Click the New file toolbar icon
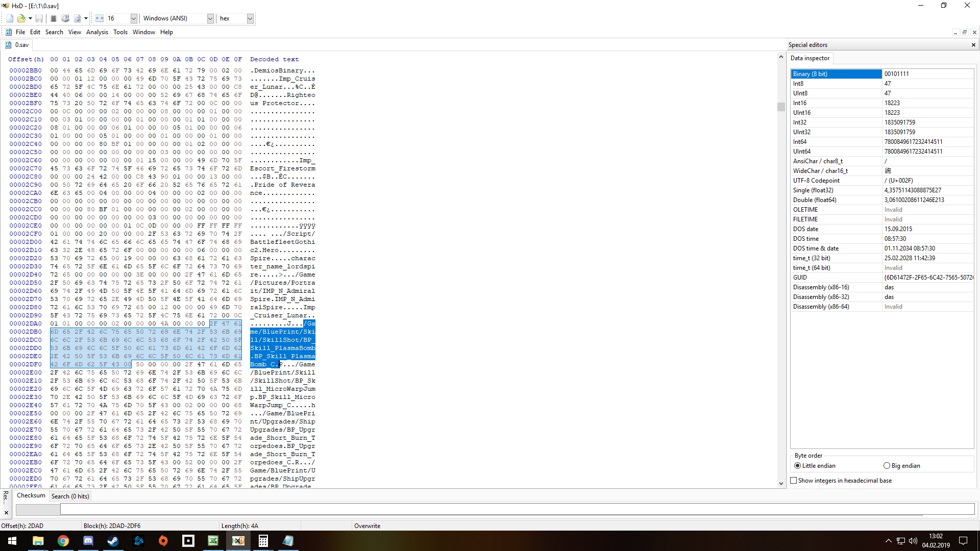 [x=10, y=18]
